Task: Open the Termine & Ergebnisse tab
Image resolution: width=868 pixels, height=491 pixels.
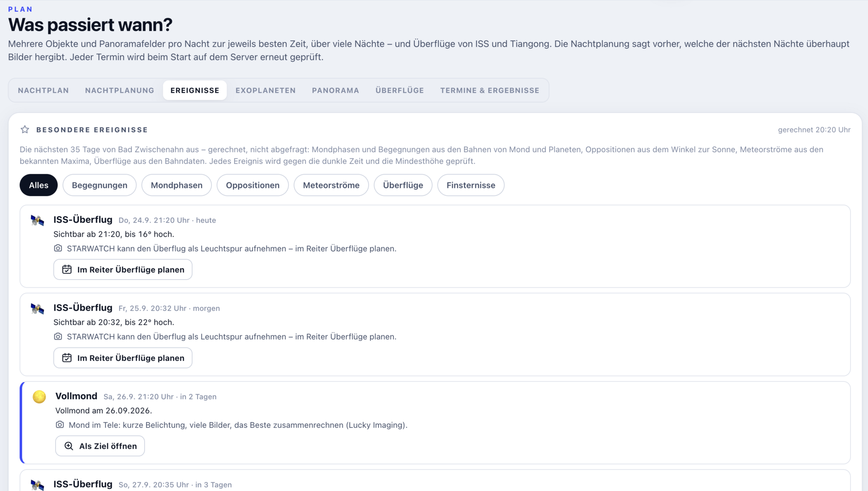Action: pos(490,90)
